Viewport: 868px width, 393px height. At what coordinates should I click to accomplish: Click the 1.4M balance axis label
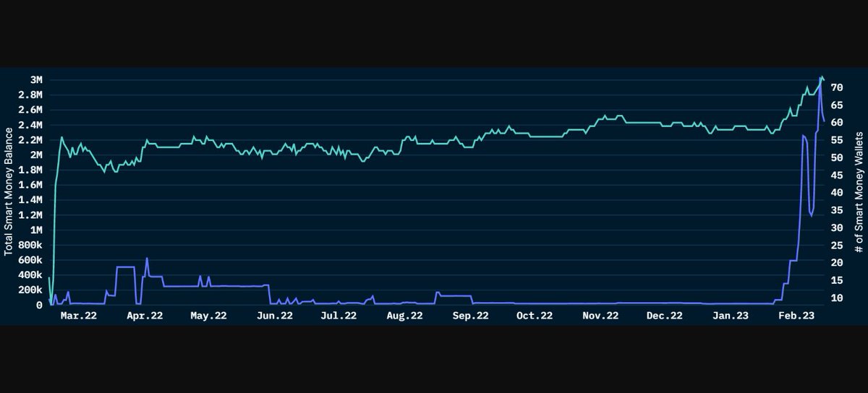(x=32, y=200)
